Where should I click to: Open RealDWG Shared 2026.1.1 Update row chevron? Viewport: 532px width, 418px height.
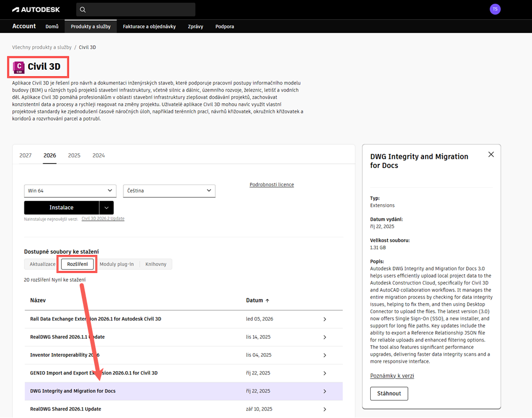325,337
